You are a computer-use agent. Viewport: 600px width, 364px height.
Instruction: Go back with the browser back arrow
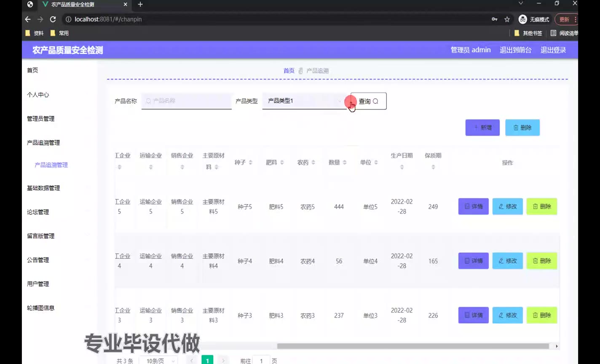pyautogui.click(x=28, y=19)
